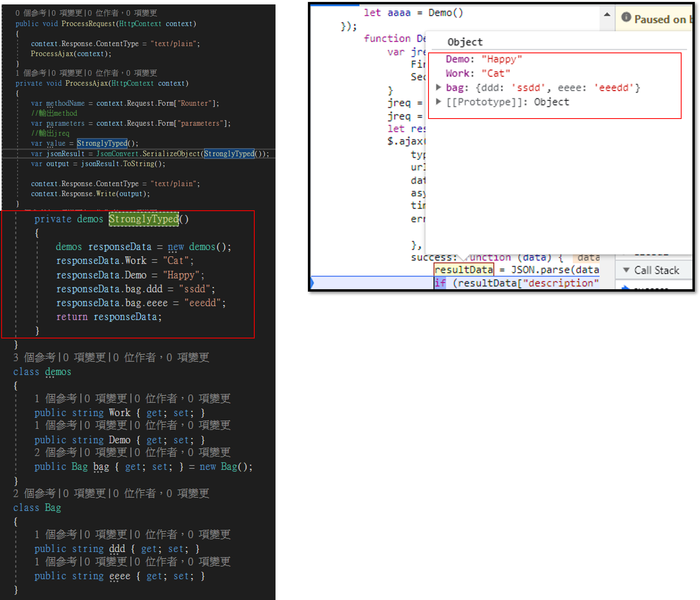Collapse the Call Stack section

[626, 270]
